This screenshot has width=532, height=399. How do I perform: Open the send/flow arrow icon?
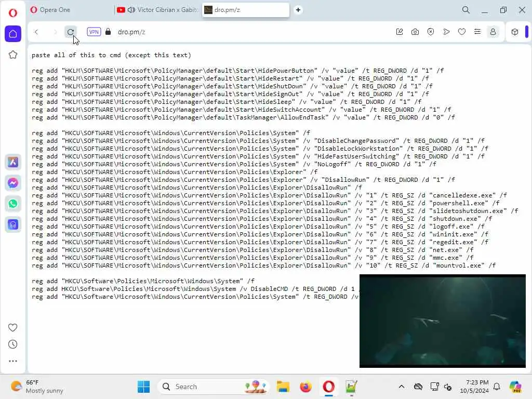coord(446,32)
